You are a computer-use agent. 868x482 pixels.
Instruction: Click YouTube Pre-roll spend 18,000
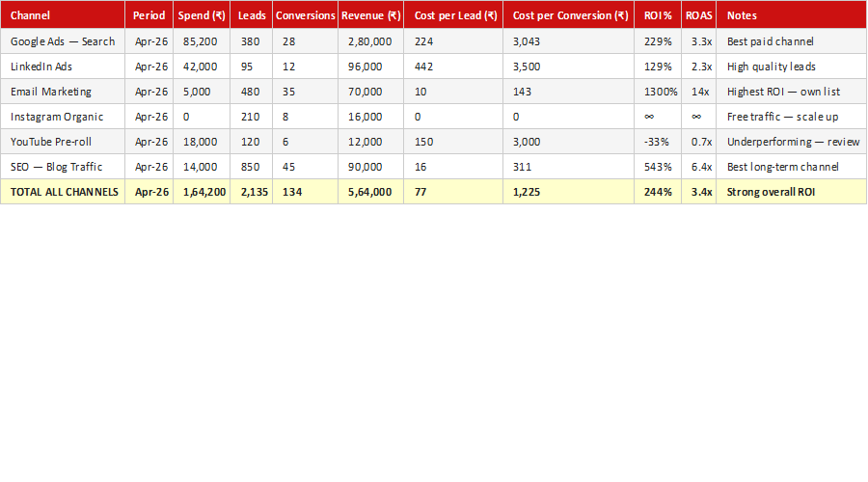pyautogui.click(x=202, y=142)
